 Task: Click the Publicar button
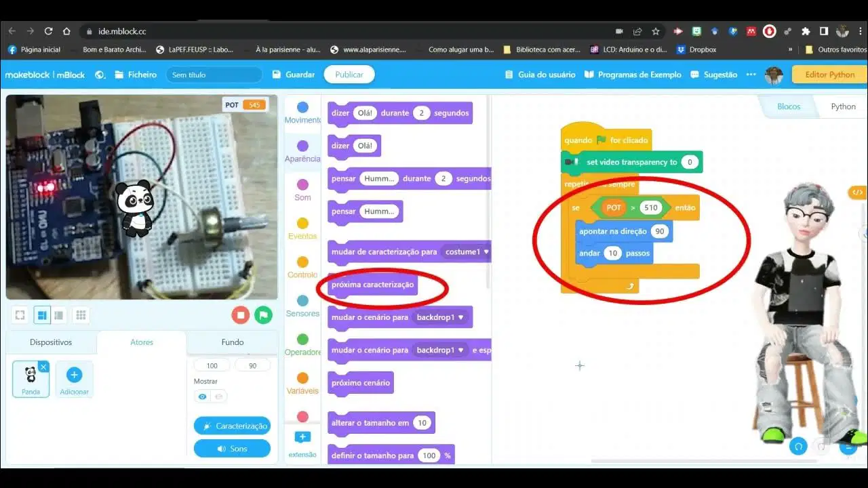coord(349,75)
